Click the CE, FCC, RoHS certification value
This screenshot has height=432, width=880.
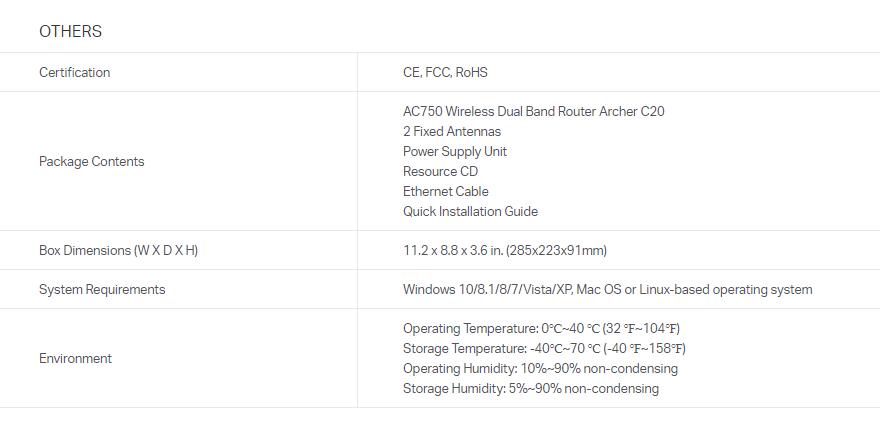pyautogui.click(x=445, y=72)
